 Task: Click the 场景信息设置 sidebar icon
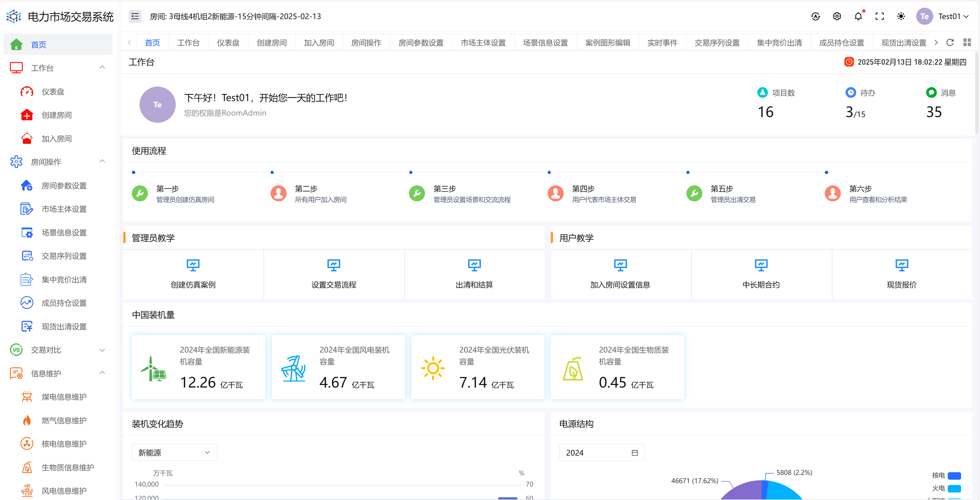point(27,233)
